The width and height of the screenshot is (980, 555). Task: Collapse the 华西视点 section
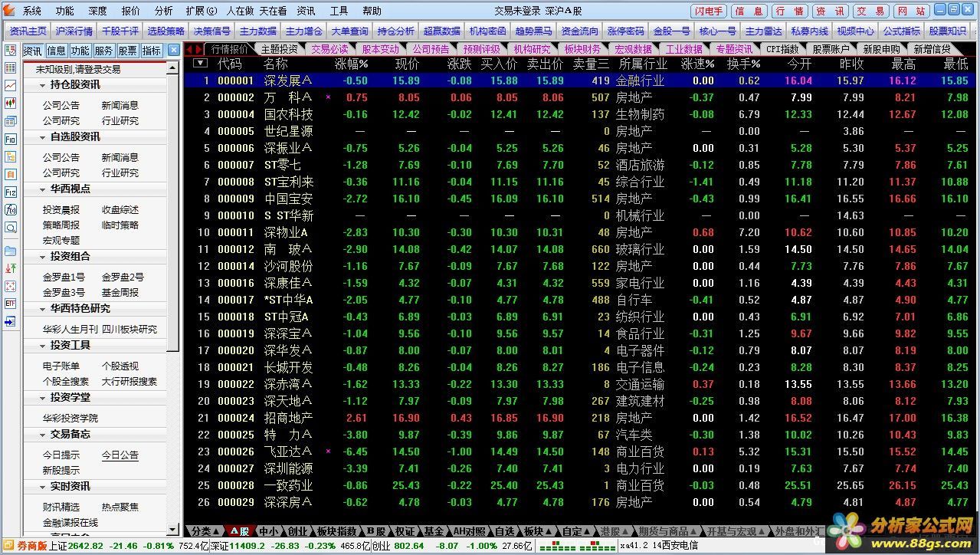43,189
